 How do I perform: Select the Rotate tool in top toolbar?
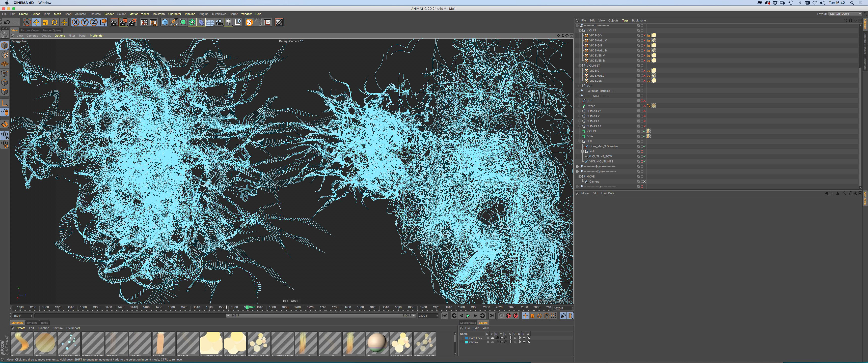coord(54,22)
